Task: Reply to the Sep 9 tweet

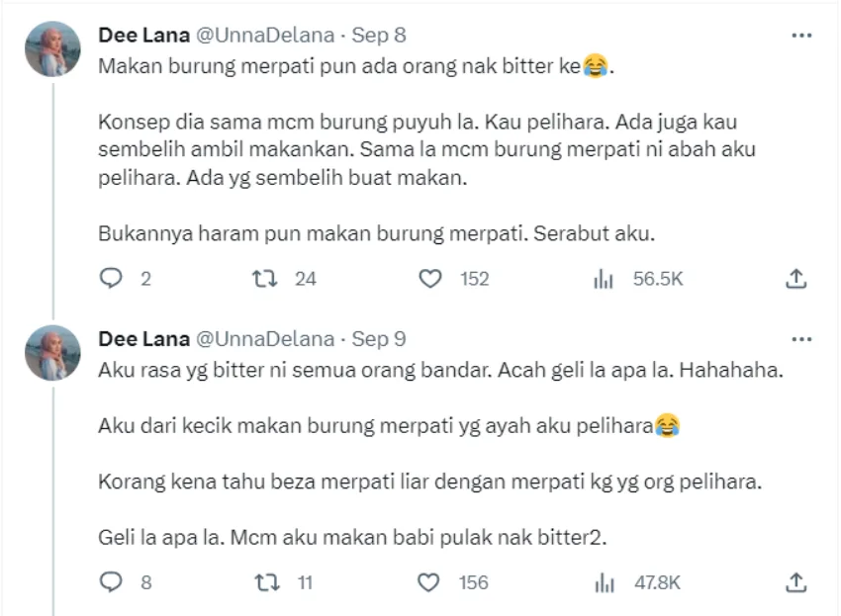Action: [x=112, y=582]
